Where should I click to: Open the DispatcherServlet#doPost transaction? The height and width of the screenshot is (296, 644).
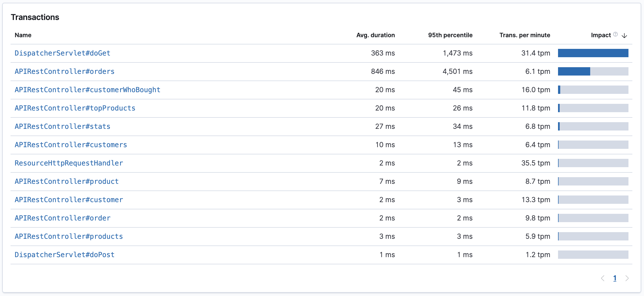pyautogui.click(x=64, y=254)
